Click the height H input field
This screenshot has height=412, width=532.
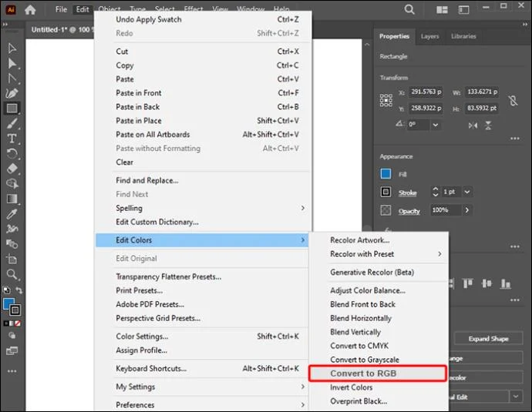tap(482, 109)
